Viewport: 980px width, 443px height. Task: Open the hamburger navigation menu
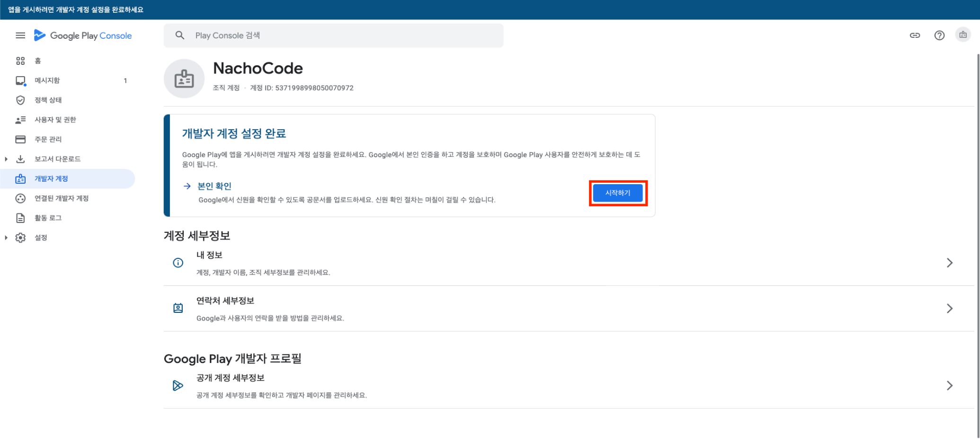point(20,35)
